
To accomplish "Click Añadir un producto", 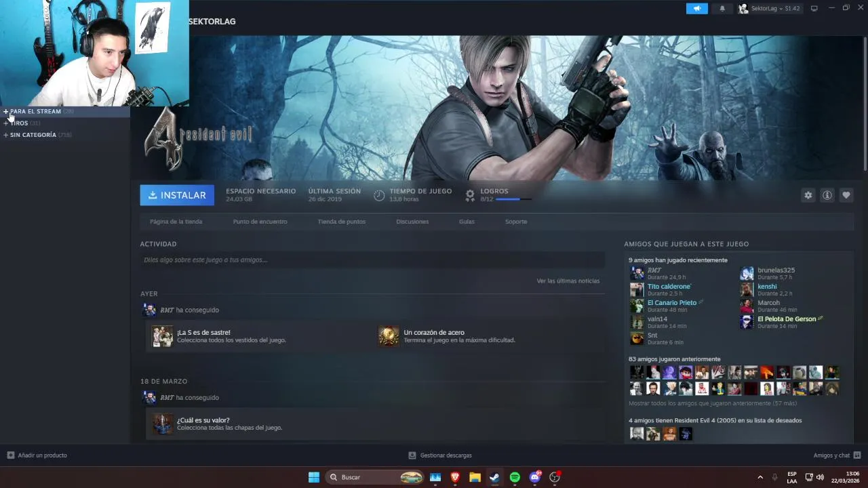I will coord(37,455).
